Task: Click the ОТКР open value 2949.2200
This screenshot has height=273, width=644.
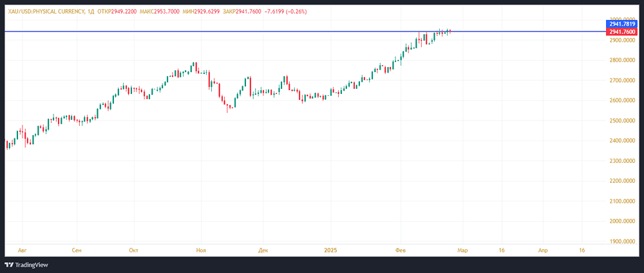Action: click(x=126, y=12)
